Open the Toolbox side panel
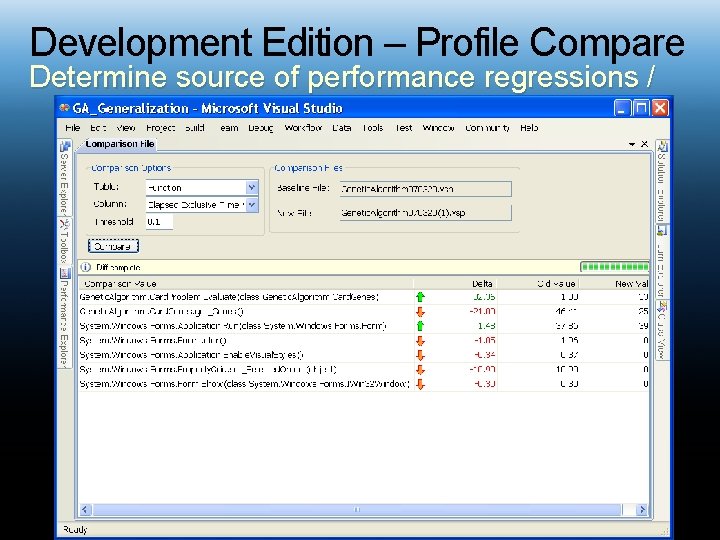This screenshot has height=540, width=720. point(65,241)
